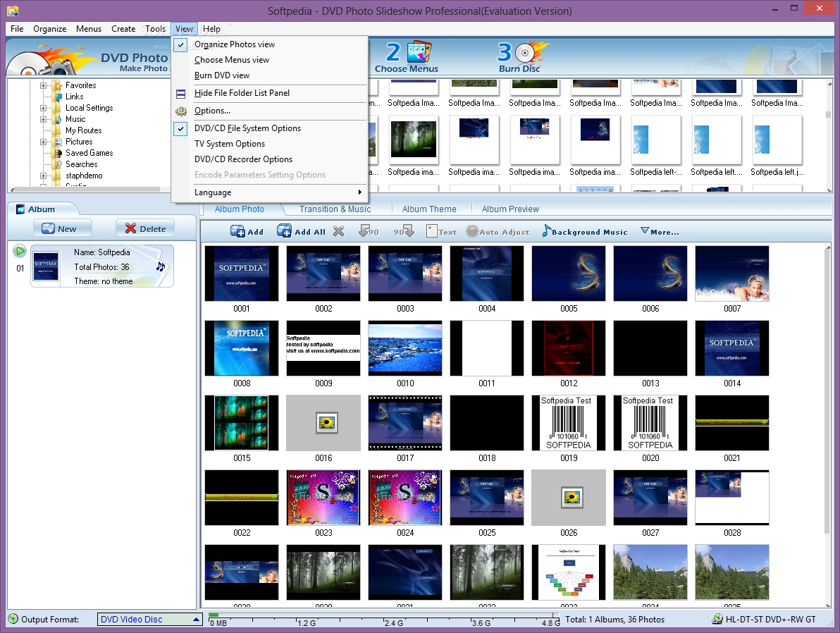840x633 pixels.
Task: Select the Saved Games folder icon
Action: click(x=57, y=153)
